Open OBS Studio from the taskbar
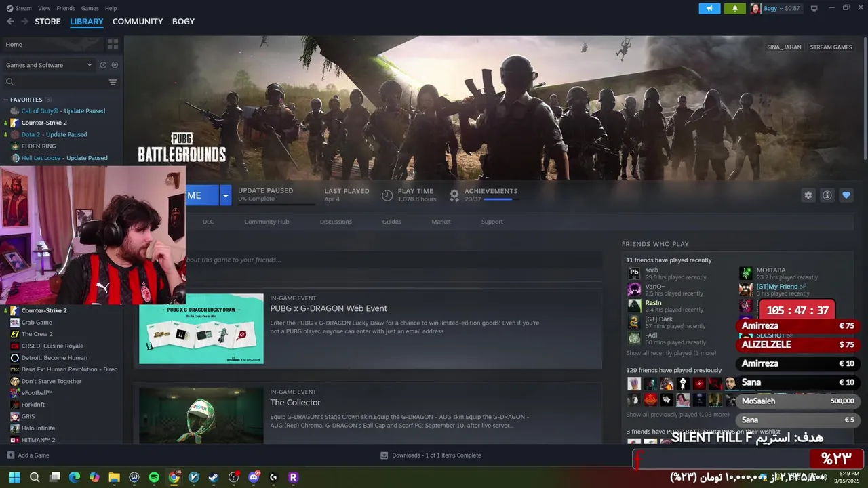868x488 pixels. 234,477
